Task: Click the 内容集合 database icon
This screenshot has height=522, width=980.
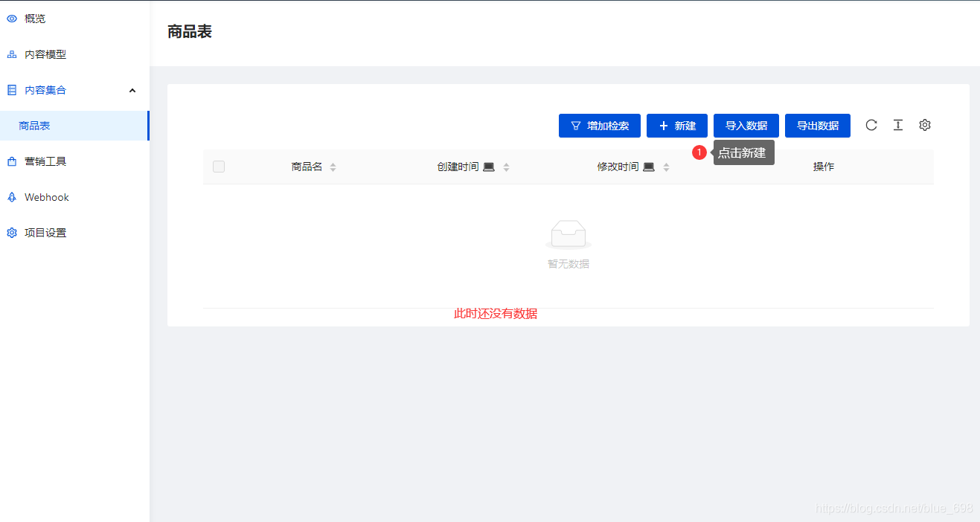Action: (x=12, y=90)
